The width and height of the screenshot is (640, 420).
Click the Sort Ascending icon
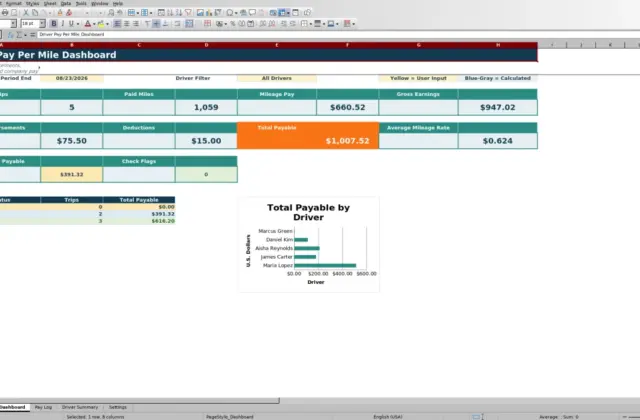tap(170, 13)
